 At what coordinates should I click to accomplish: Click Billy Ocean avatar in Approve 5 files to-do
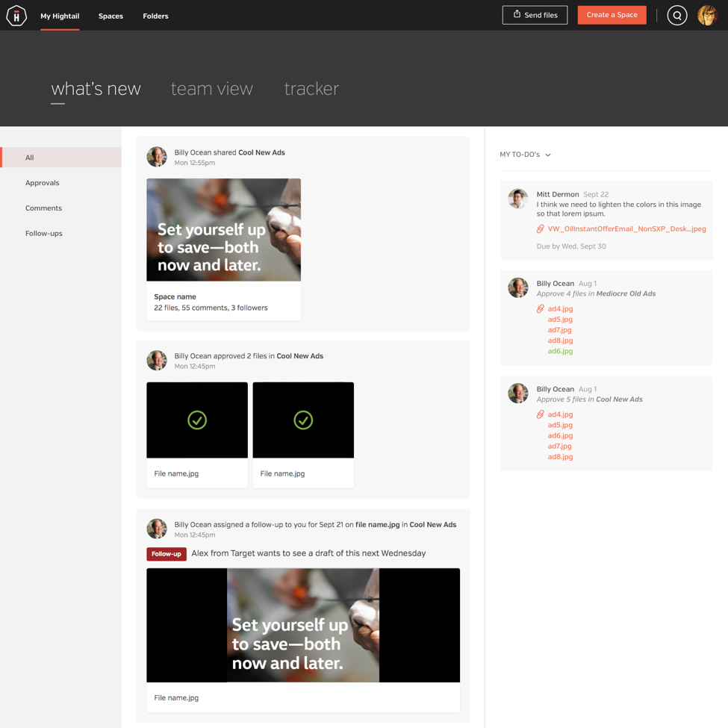[518, 393]
